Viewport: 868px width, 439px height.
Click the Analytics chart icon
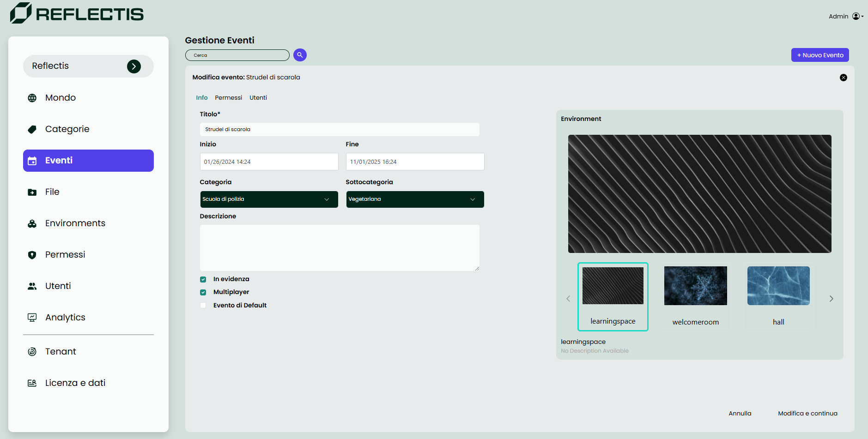coord(32,318)
